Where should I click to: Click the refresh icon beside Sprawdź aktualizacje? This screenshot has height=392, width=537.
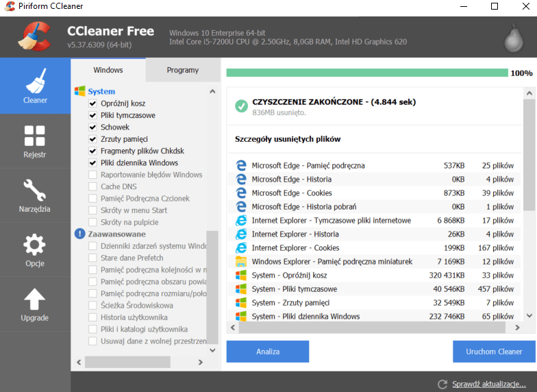tap(442, 384)
